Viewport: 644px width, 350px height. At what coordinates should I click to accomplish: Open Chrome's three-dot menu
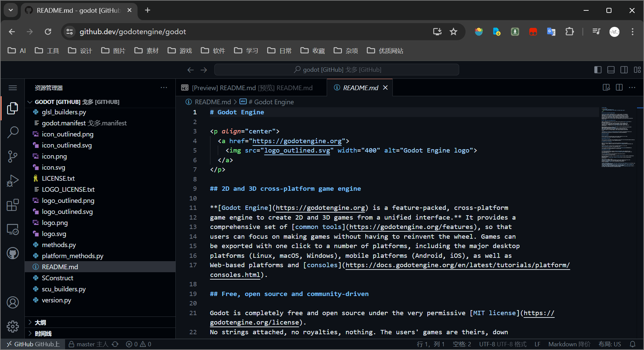(633, 32)
